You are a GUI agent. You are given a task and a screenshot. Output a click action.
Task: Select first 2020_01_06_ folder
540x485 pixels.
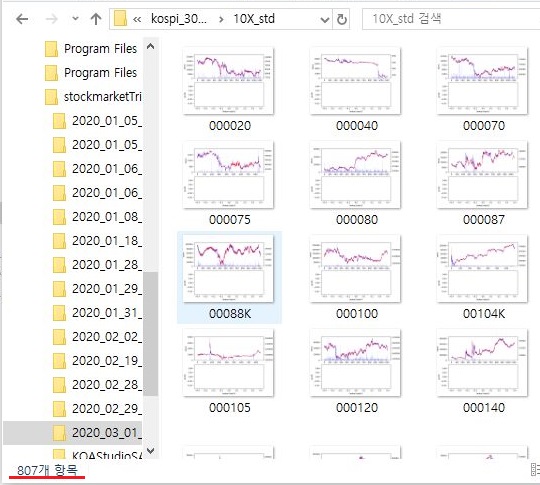click(x=97, y=169)
